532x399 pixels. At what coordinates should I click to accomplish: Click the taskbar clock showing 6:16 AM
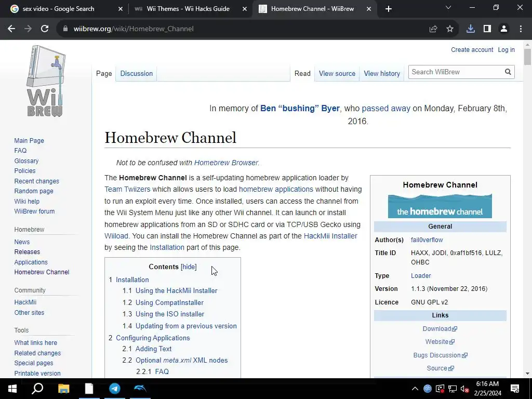point(487,389)
